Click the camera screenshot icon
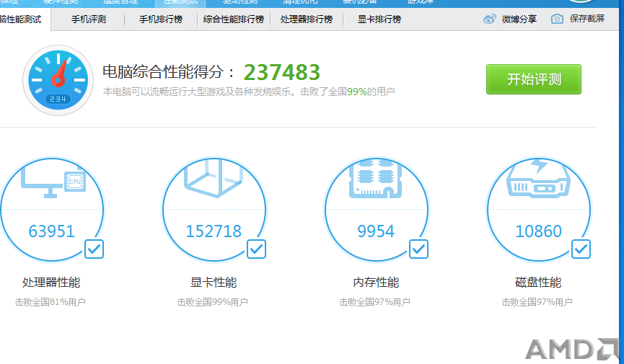The height and width of the screenshot is (364, 624). click(557, 19)
